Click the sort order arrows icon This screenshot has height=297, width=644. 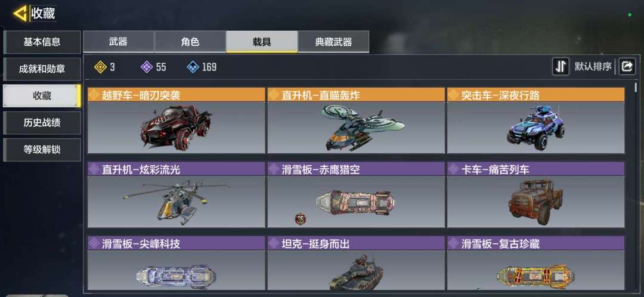pos(561,67)
